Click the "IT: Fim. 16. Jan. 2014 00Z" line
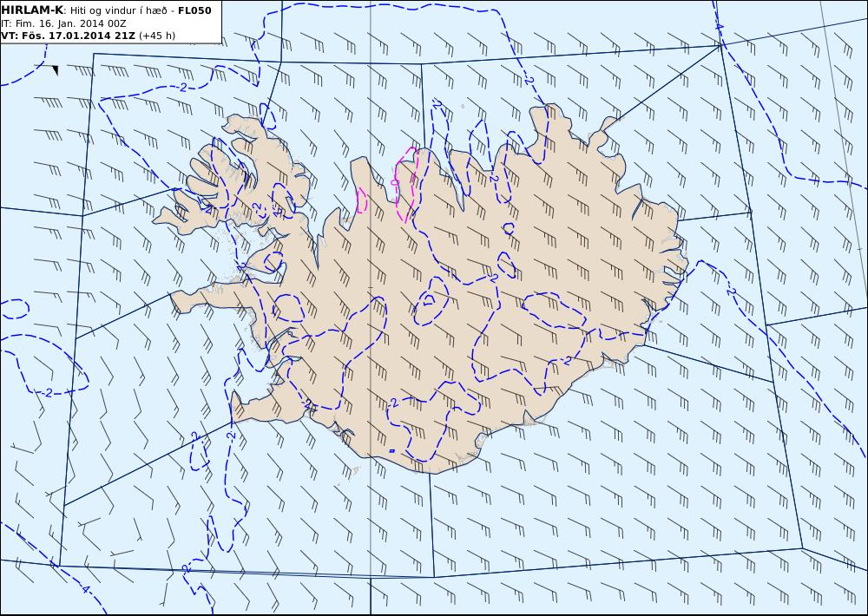The width and height of the screenshot is (868, 616). pyautogui.click(x=62, y=23)
